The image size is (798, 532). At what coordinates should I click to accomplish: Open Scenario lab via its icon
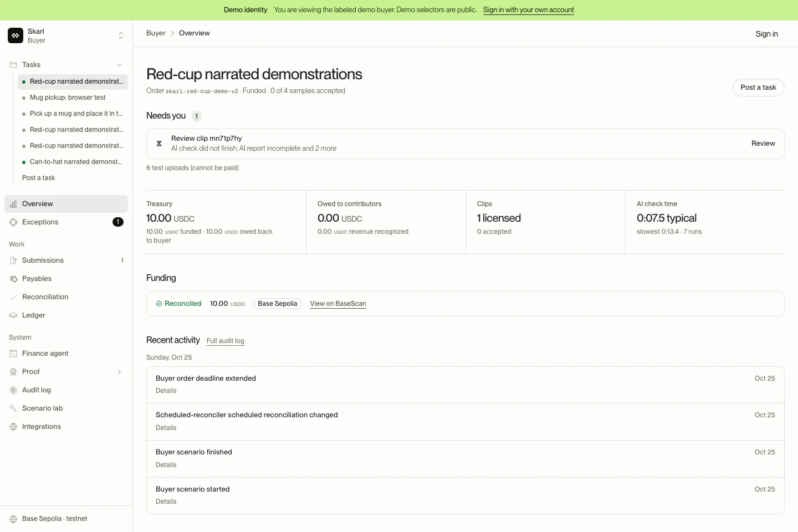tap(13, 408)
